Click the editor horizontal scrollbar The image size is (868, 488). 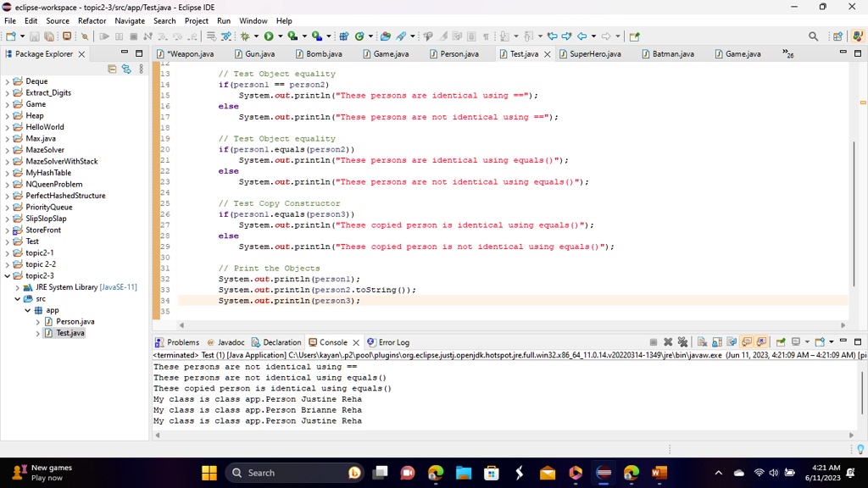(x=512, y=325)
